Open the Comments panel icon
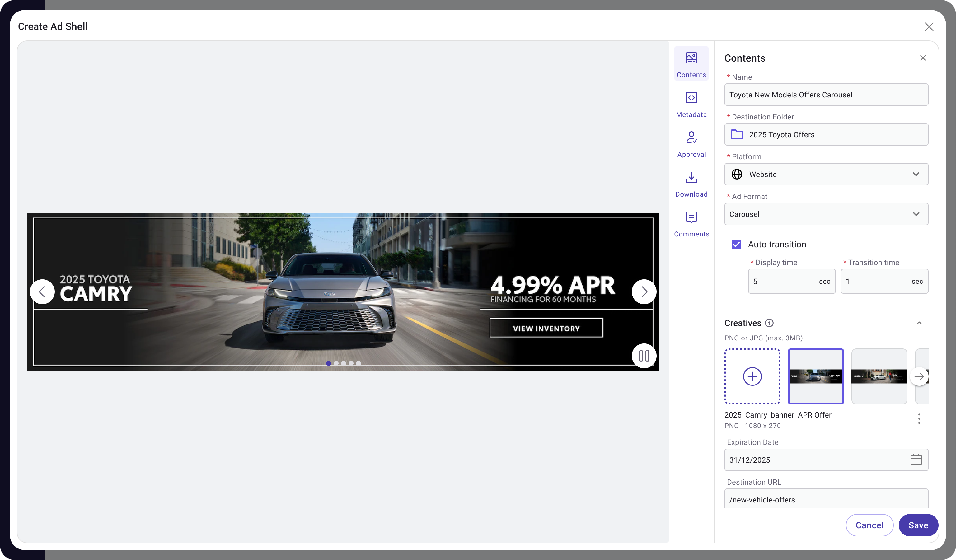Image resolution: width=956 pixels, height=560 pixels. tap(691, 223)
